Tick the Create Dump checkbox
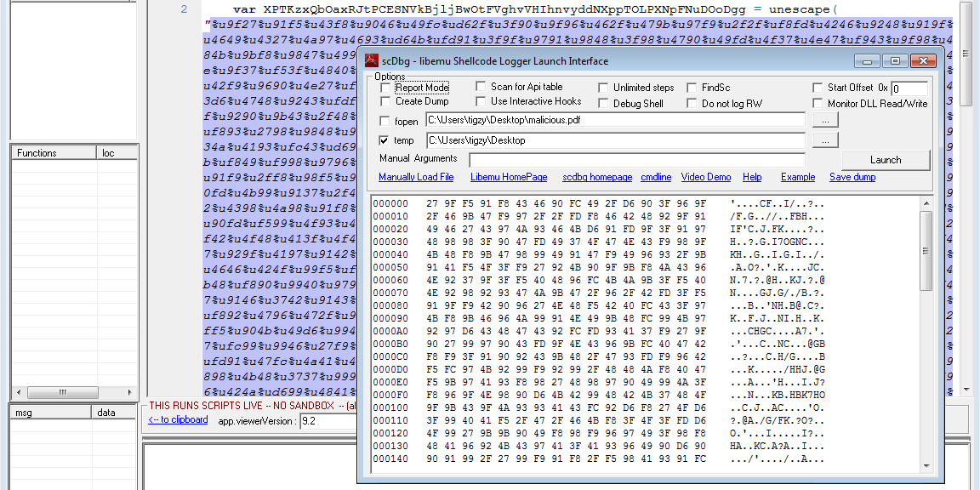 coord(385,101)
